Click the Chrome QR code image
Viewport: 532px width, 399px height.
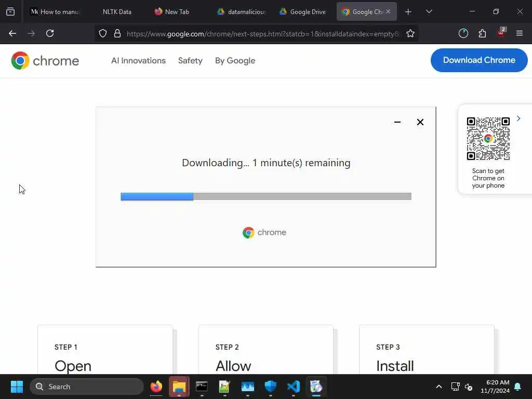coord(488,139)
